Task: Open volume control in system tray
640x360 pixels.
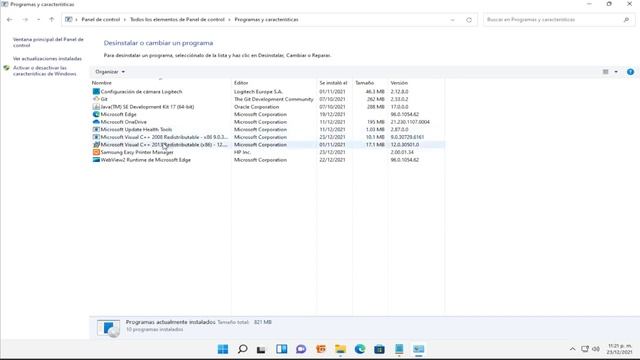Action: coord(596,349)
